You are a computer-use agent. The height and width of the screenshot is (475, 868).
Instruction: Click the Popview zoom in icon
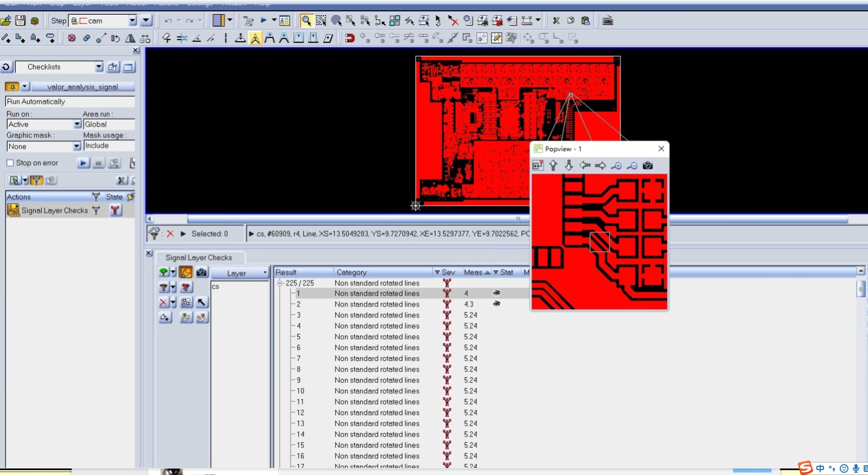(x=617, y=165)
